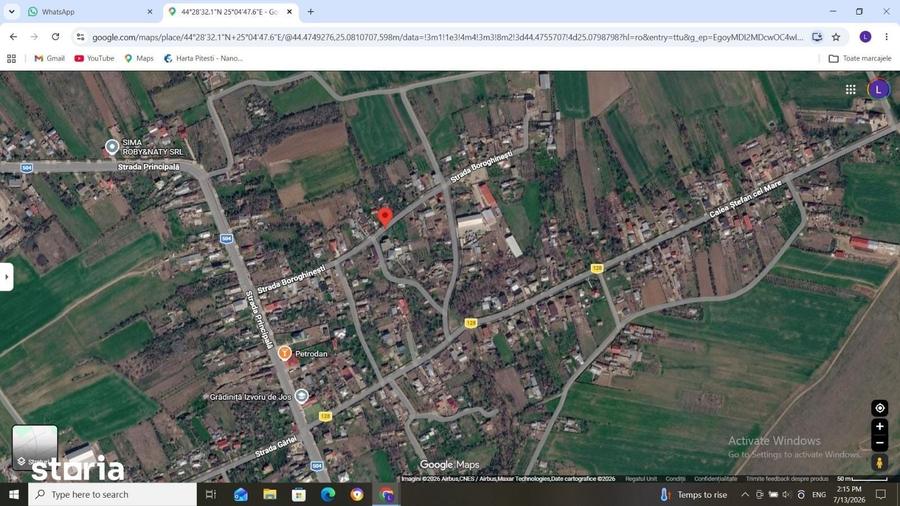Open Toate marcajele bookmarks folder
This screenshot has width=900, height=506.
860,58
